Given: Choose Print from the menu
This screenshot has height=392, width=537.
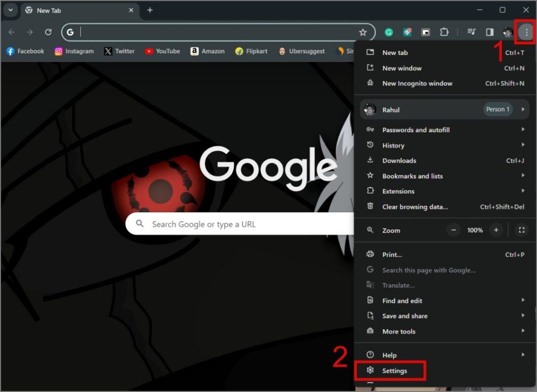Looking at the screenshot, I should tap(445, 254).
